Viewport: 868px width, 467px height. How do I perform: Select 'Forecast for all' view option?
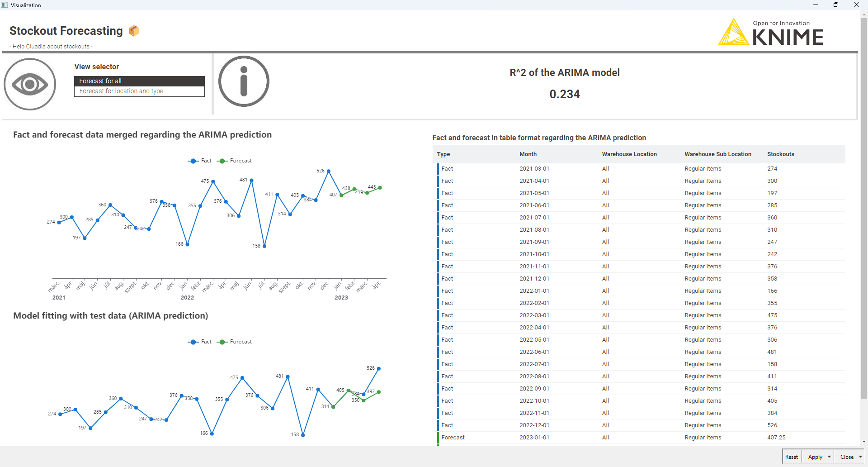click(139, 81)
